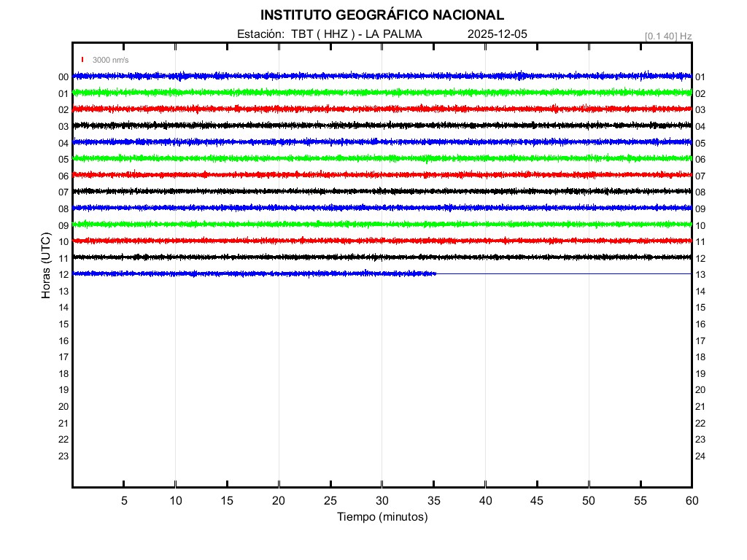
Task: Click the Tiempo (minutos) axis title
Action: click(x=382, y=517)
